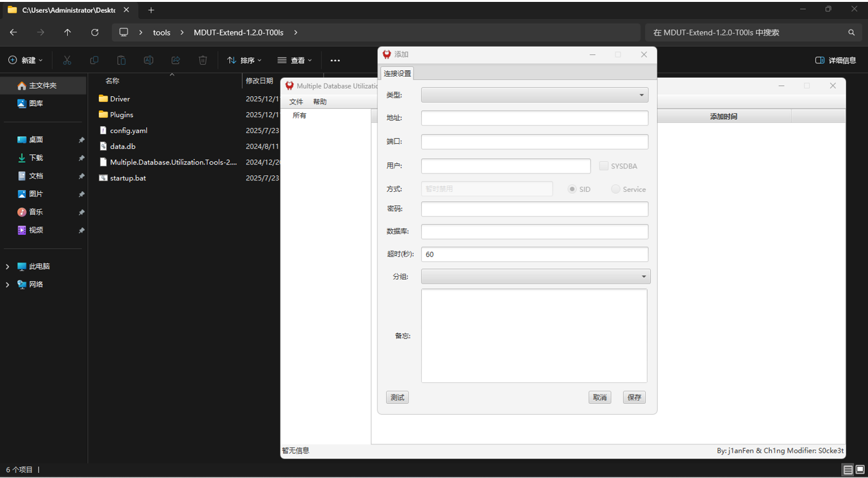868x478 pixels.
Task: Click the MDUT-Extend-1.2.0-T00ls breadcrumb segment
Action: tap(239, 32)
